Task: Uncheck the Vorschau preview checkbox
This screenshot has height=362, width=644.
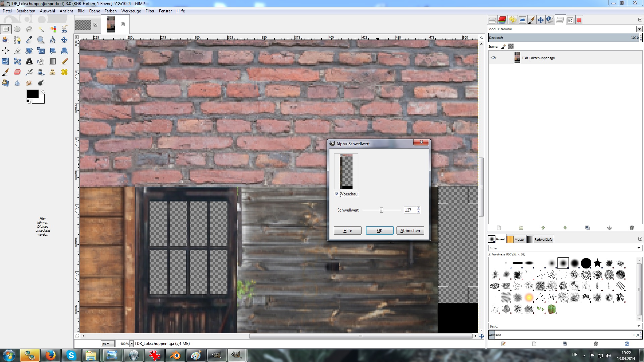Action: 337,194
